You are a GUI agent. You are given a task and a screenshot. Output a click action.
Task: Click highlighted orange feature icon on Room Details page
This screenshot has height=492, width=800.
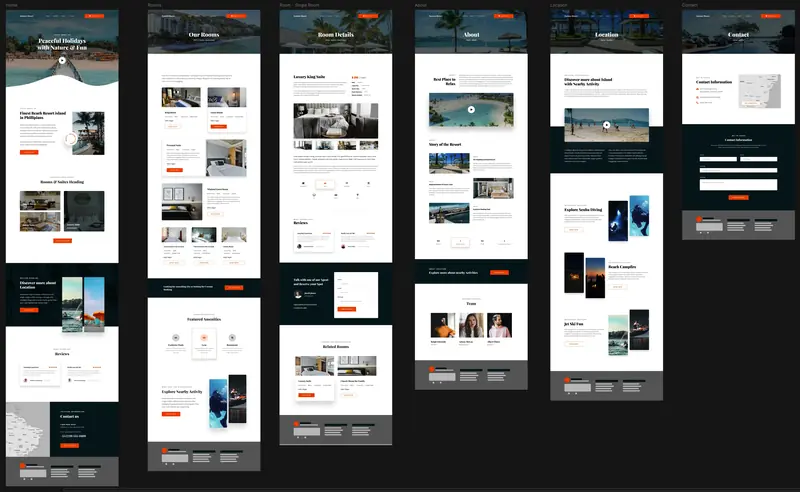click(325, 184)
